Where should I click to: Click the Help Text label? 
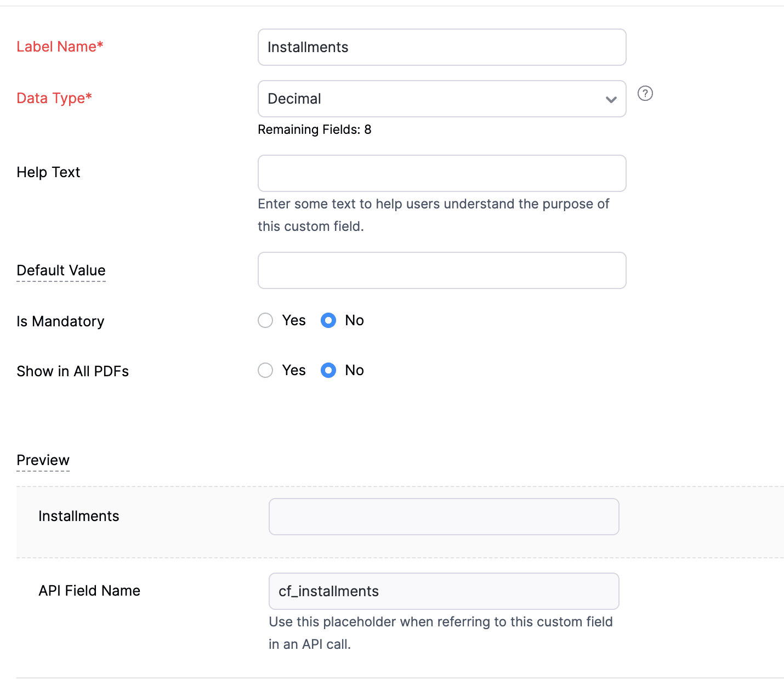(48, 172)
